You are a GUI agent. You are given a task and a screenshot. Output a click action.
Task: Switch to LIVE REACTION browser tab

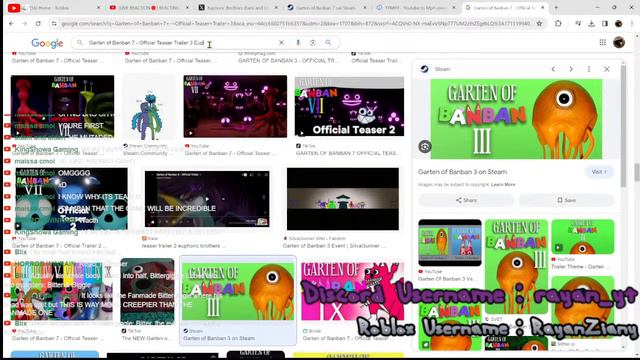coord(149,7)
